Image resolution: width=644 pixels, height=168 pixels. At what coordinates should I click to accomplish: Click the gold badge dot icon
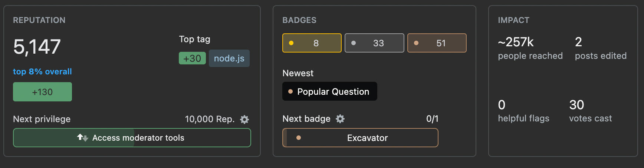(291, 43)
